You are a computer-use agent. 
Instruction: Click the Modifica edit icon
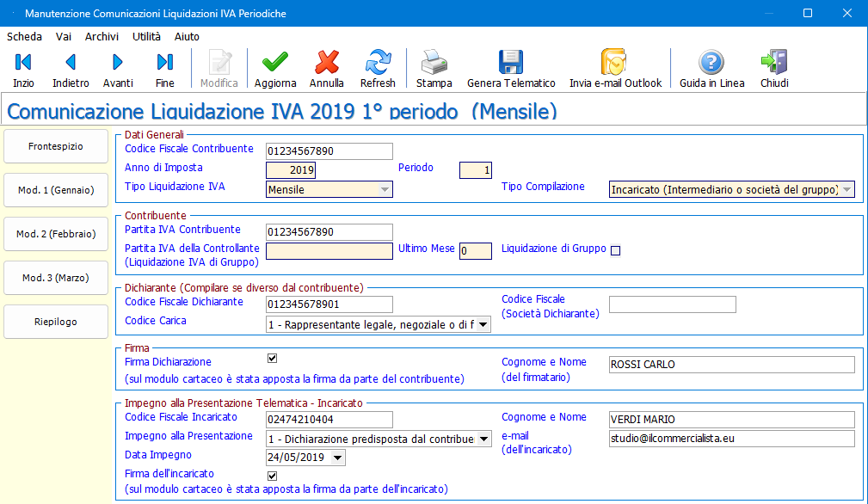pyautogui.click(x=219, y=69)
